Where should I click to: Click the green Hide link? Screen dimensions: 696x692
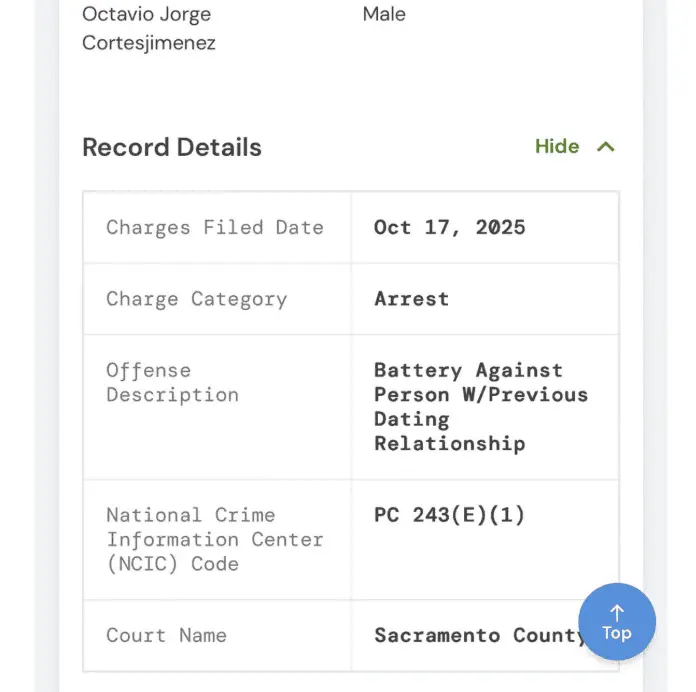click(x=557, y=146)
